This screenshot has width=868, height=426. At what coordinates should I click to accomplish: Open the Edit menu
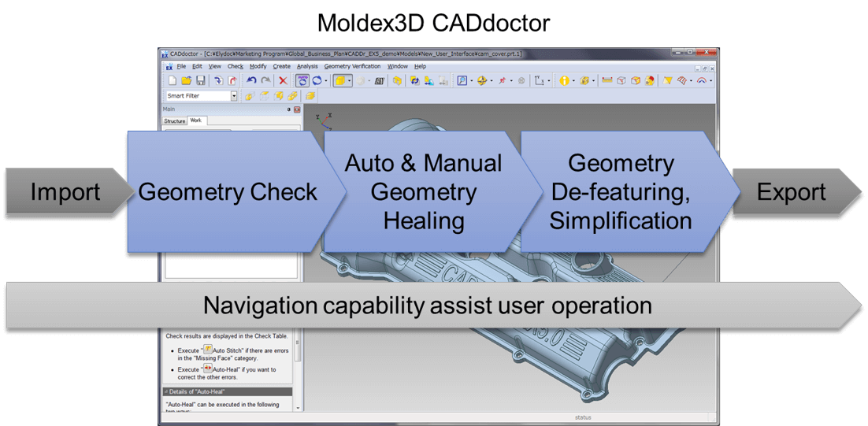click(x=197, y=66)
